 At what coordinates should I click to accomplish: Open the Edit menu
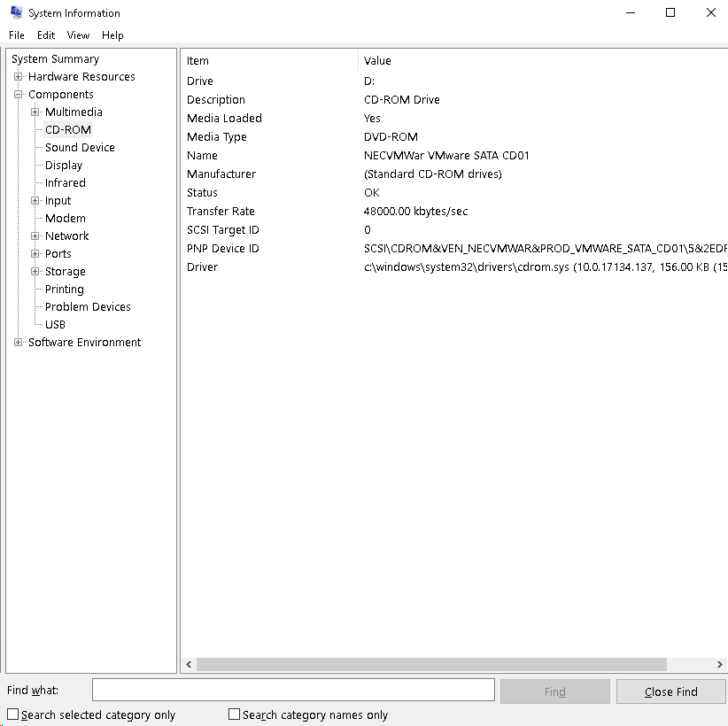pyautogui.click(x=46, y=35)
